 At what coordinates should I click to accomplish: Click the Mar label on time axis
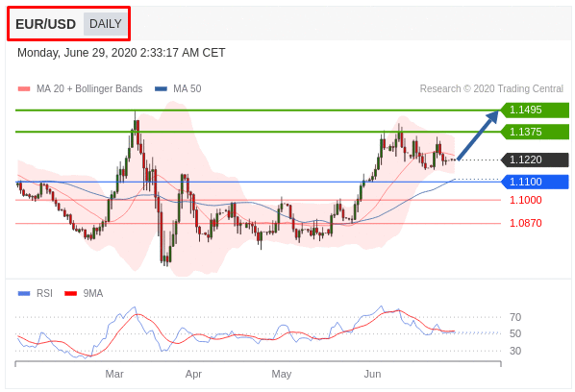tap(114, 374)
